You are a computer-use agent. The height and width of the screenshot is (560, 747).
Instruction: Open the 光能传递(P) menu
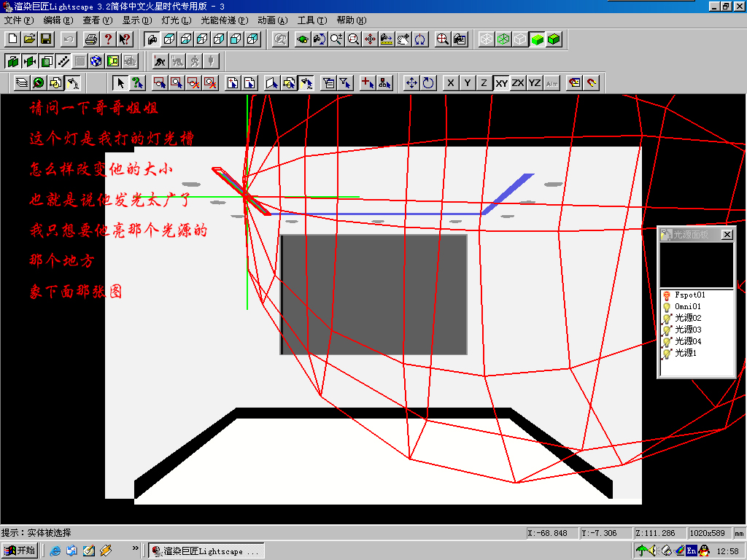coord(225,20)
